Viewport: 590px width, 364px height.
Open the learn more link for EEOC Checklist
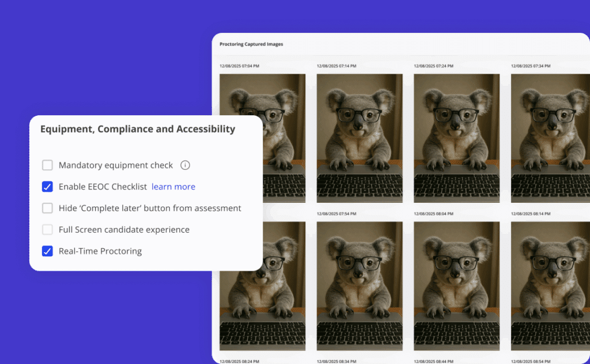click(173, 187)
